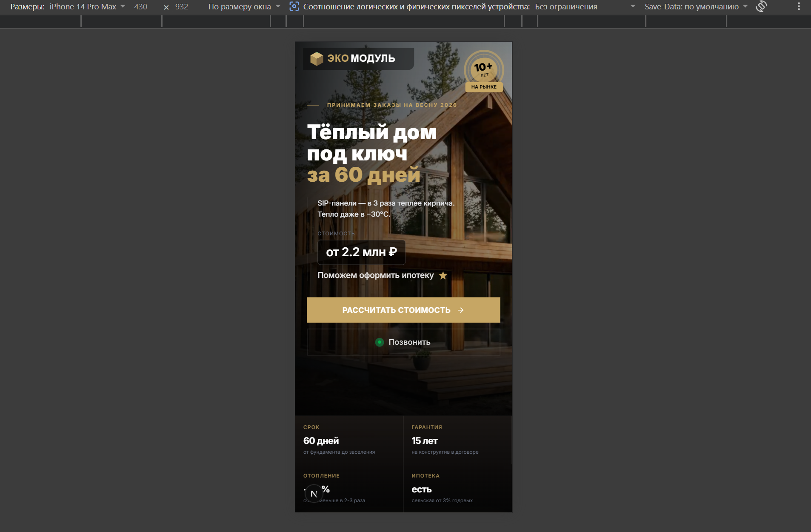Click the 'SIP-панели — в 3 раза теплее' text
The image size is (811, 532).
point(386,203)
